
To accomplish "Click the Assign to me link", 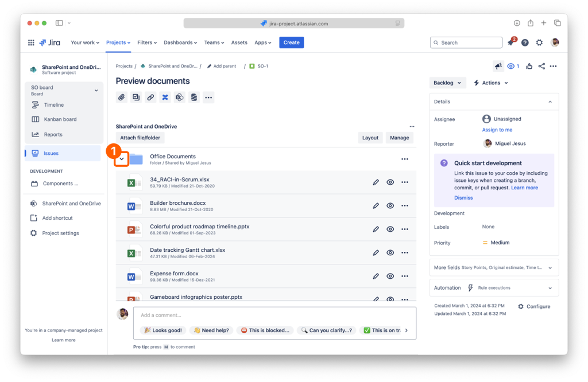I will pyautogui.click(x=497, y=130).
